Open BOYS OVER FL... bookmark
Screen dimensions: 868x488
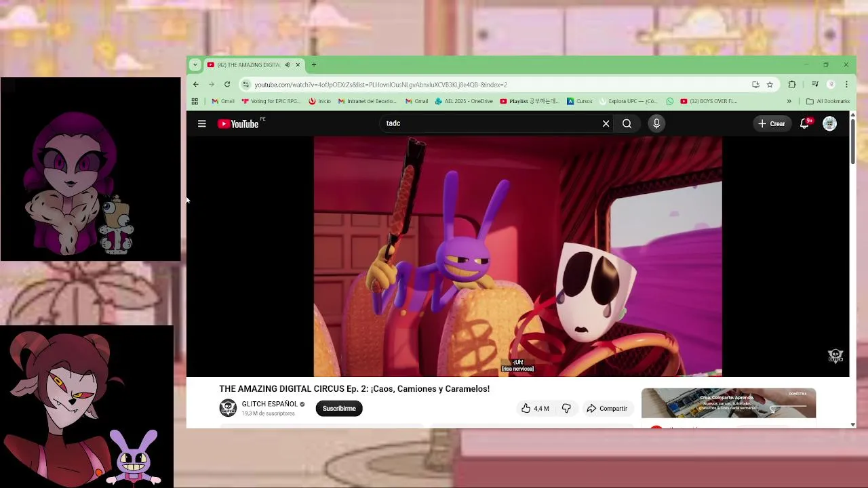tap(708, 101)
